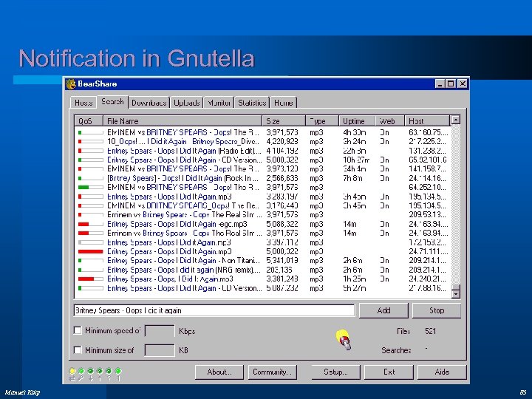Switch to the Search tab

(x=112, y=101)
